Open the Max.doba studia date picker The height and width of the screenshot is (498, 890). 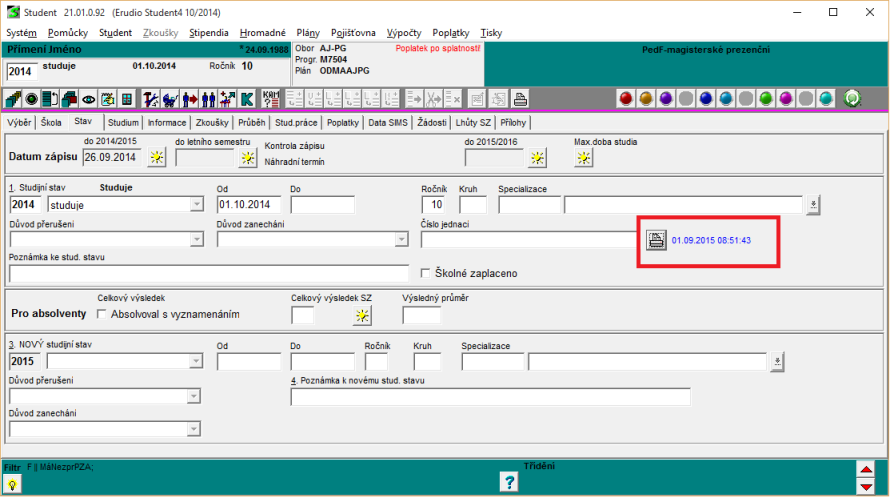point(584,157)
